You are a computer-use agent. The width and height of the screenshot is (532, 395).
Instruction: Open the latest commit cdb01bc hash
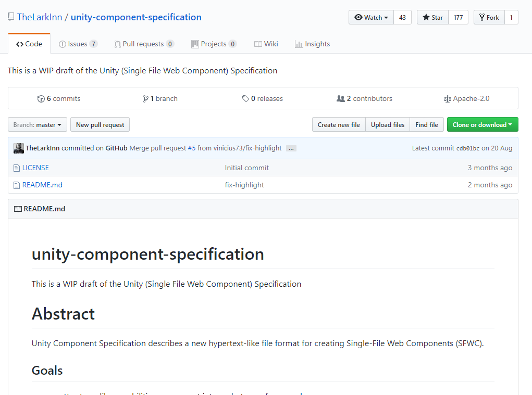[467, 148]
